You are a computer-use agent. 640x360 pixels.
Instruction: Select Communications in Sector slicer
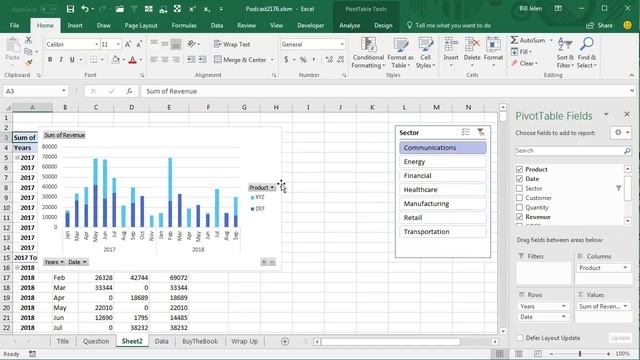[443, 148]
